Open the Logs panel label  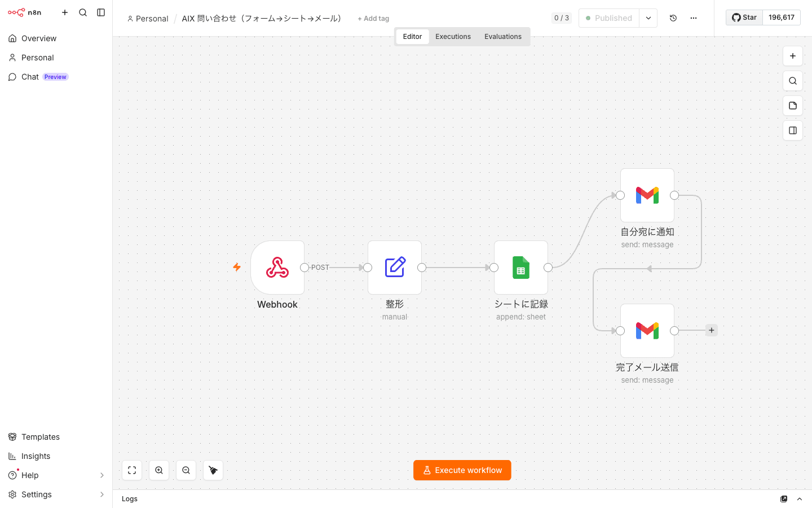click(x=130, y=499)
